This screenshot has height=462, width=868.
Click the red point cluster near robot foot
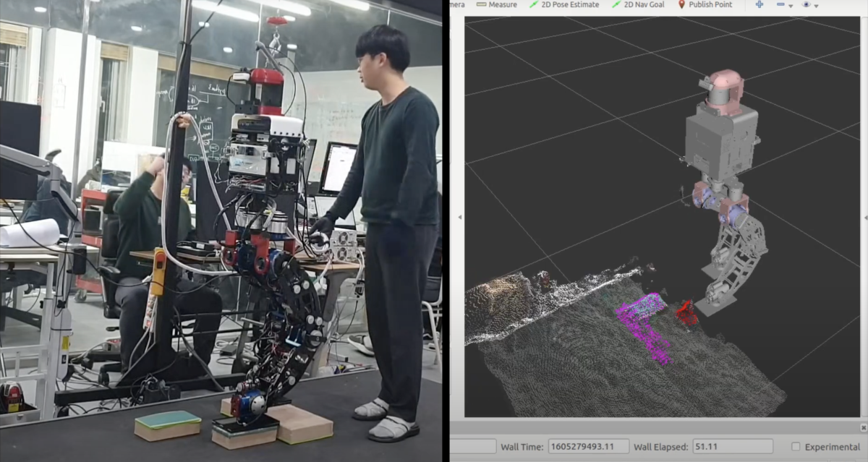[x=686, y=313]
